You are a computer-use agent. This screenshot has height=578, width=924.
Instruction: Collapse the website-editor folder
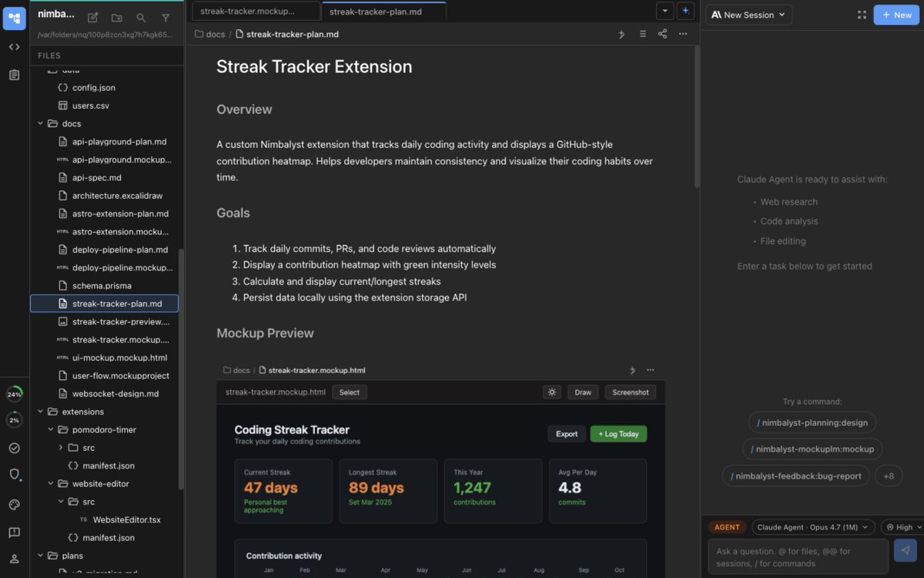click(x=51, y=484)
